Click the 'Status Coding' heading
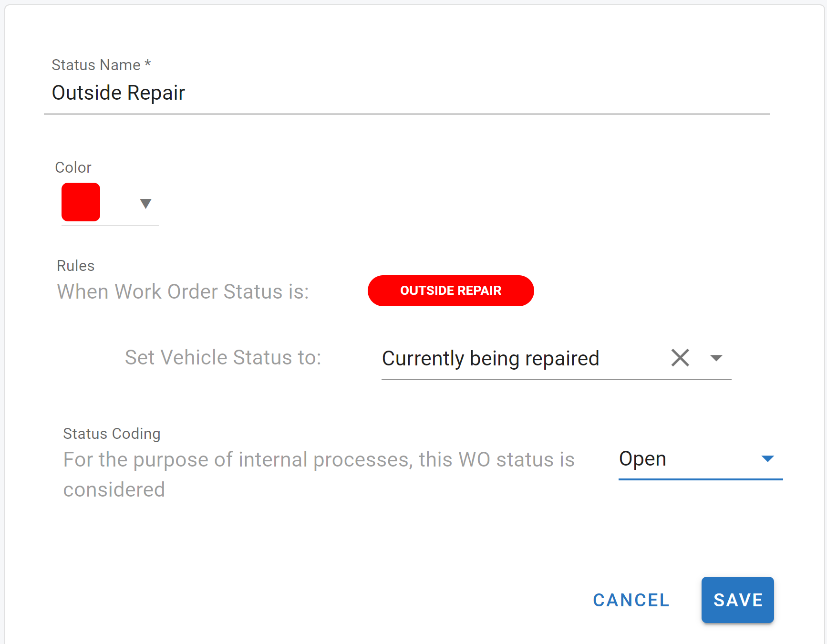The height and width of the screenshot is (644, 827). [112, 434]
